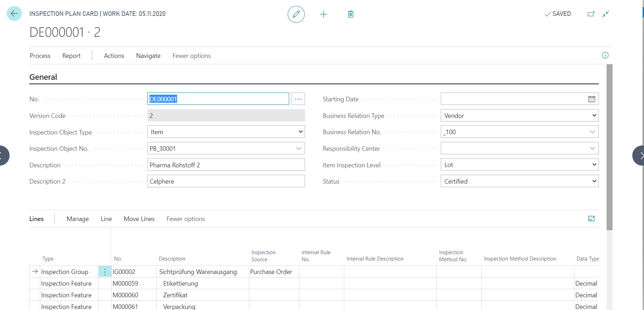Open Inspection Object Type dropdown

coord(226,132)
